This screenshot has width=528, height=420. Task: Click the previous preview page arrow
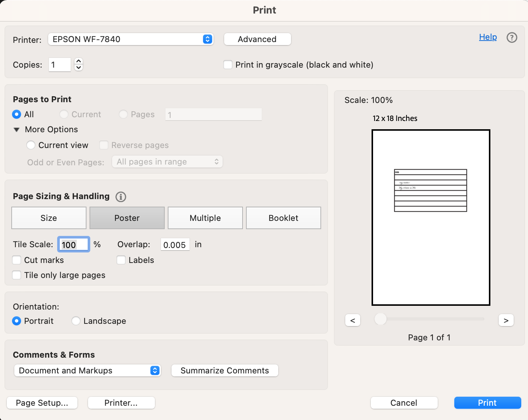(x=353, y=320)
